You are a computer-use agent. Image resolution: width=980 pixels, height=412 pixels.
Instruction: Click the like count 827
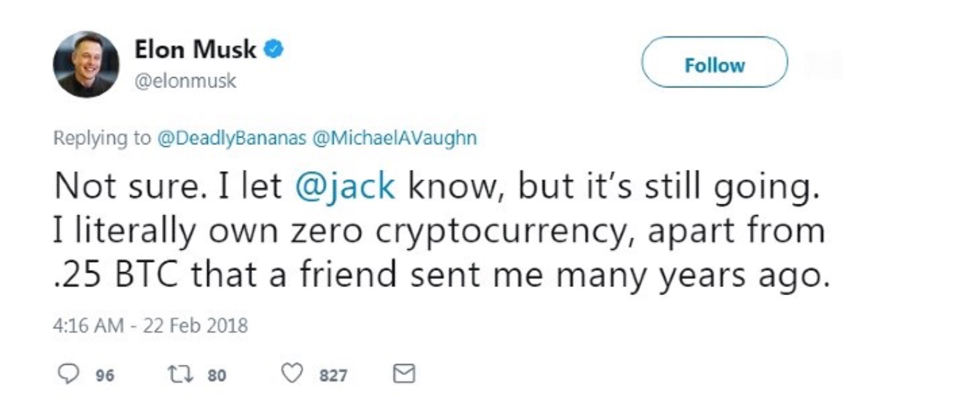coord(333,376)
